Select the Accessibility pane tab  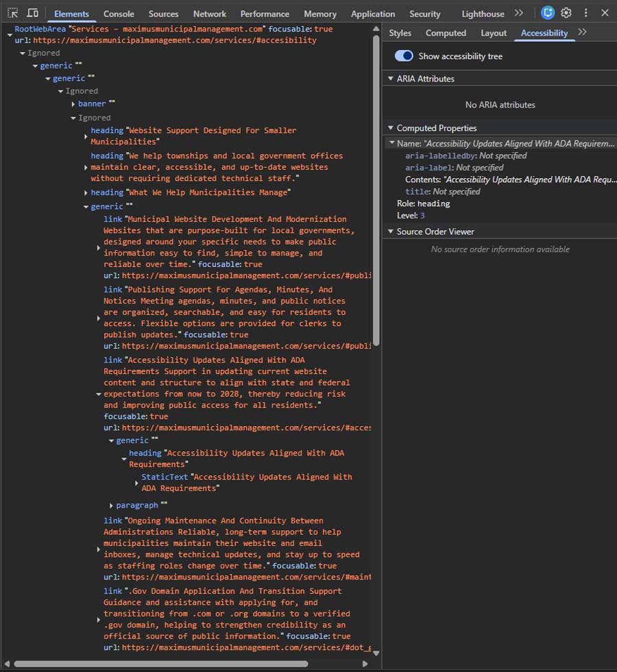click(544, 33)
